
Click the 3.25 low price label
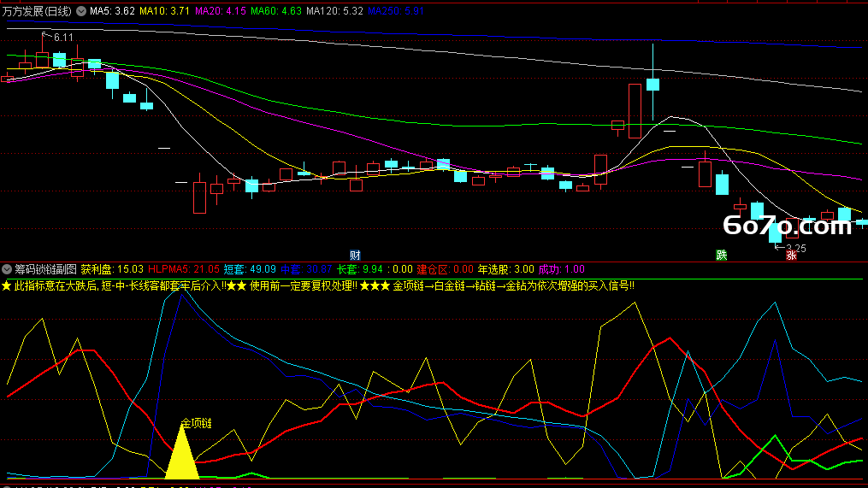(x=796, y=249)
